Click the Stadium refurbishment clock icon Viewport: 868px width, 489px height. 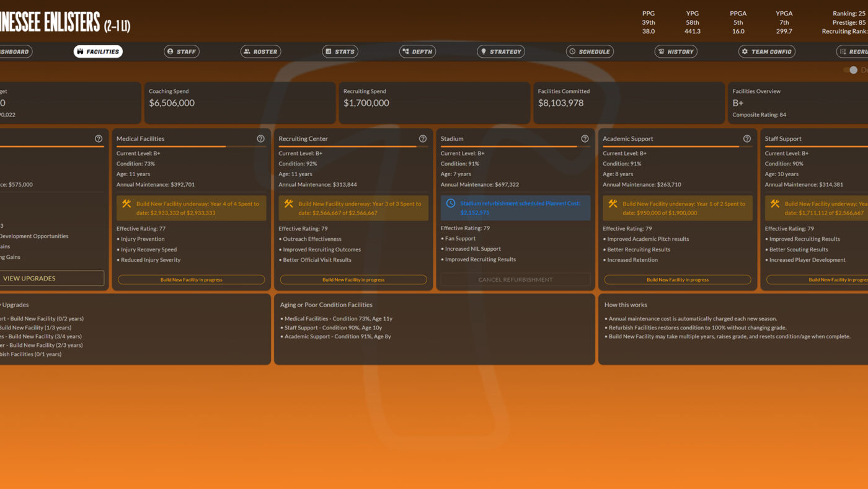pos(451,204)
